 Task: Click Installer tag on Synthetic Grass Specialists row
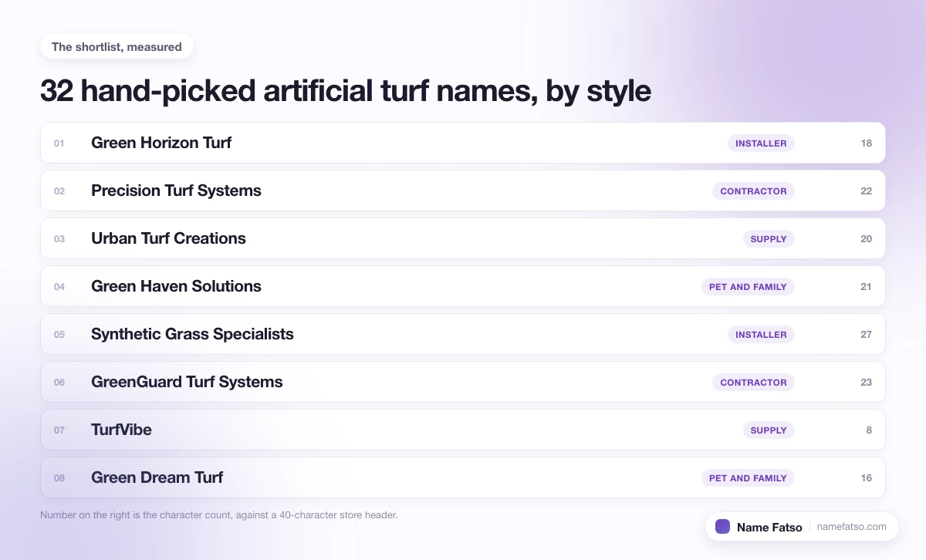coord(761,334)
